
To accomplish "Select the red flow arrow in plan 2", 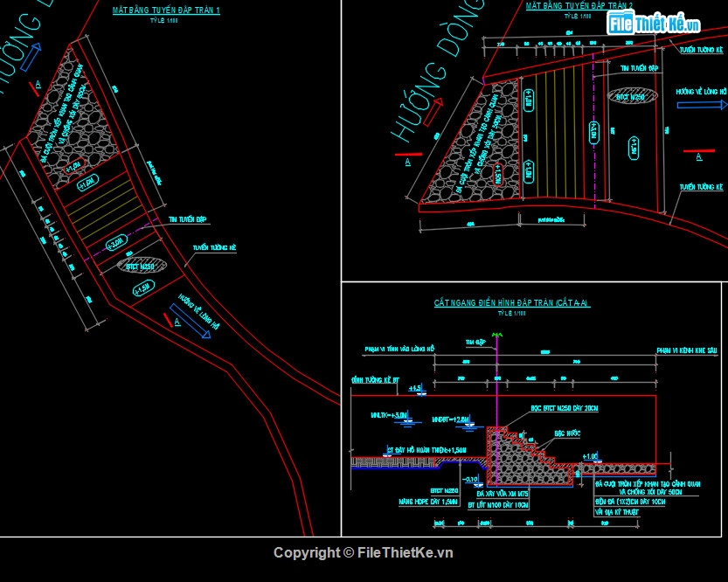I will 433,113.
